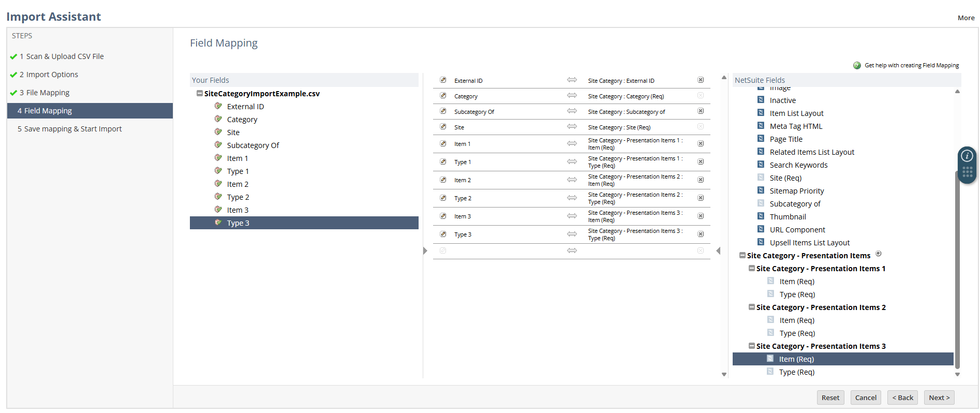Remove the Item 2 mapping row
Viewport: 980px width, 413px height.
coord(701,180)
